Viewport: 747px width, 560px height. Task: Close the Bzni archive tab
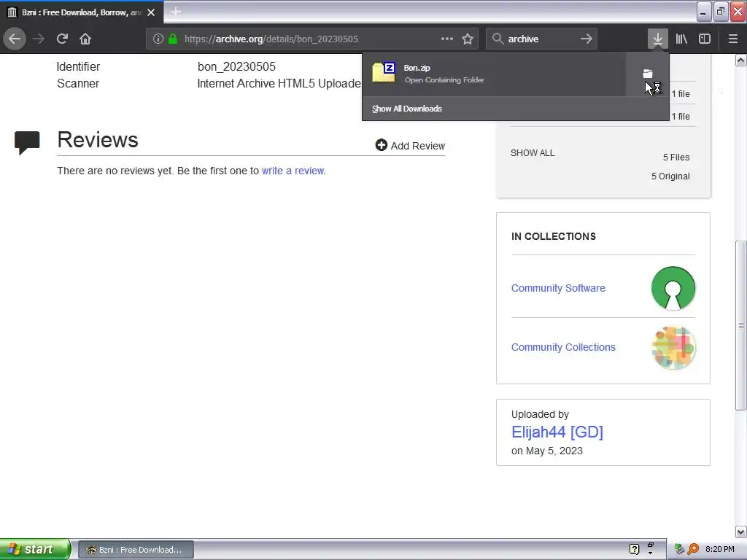click(151, 12)
